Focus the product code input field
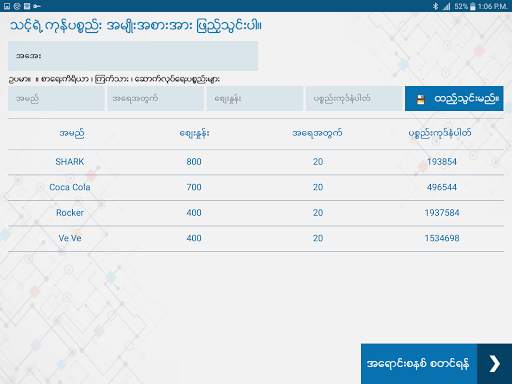 [x=354, y=99]
